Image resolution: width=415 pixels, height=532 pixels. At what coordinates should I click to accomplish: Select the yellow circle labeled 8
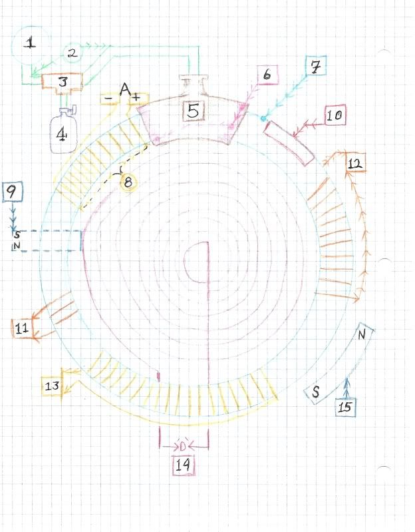tap(126, 181)
